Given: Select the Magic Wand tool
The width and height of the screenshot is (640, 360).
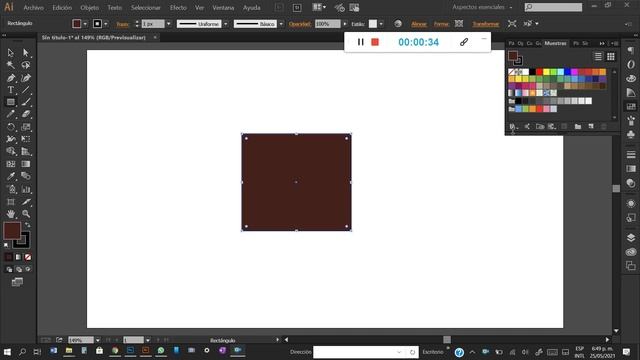Looking at the screenshot, I should tap(11, 65).
